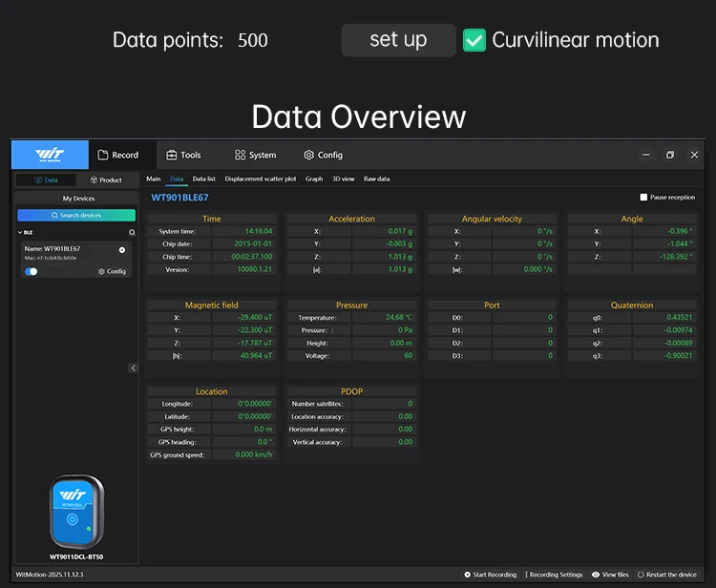
Task: Click Start Recording in status bar
Action: click(x=490, y=575)
